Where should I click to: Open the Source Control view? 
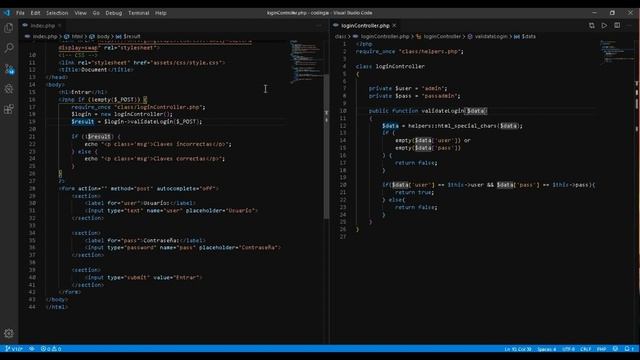click(x=9, y=69)
